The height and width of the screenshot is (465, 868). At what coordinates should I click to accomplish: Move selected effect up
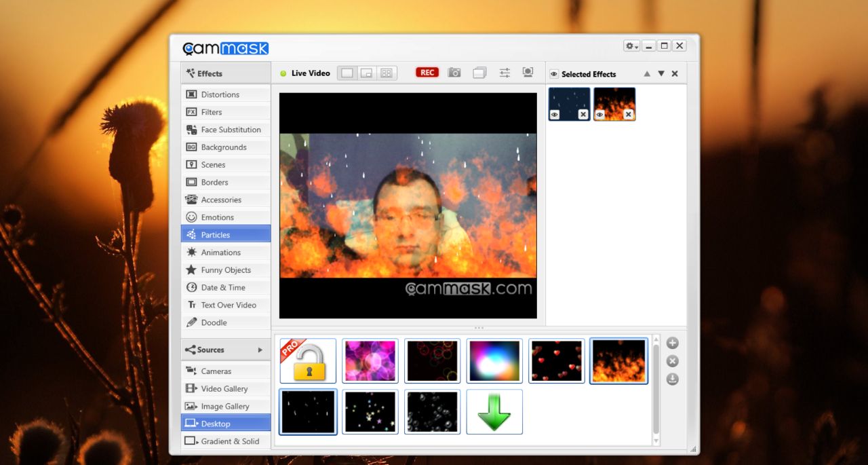coord(647,74)
